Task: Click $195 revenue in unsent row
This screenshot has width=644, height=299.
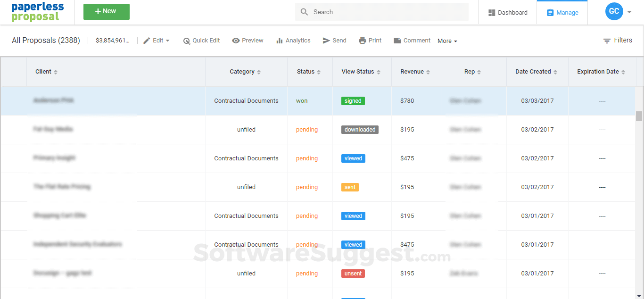Action: [x=407, y=274]
